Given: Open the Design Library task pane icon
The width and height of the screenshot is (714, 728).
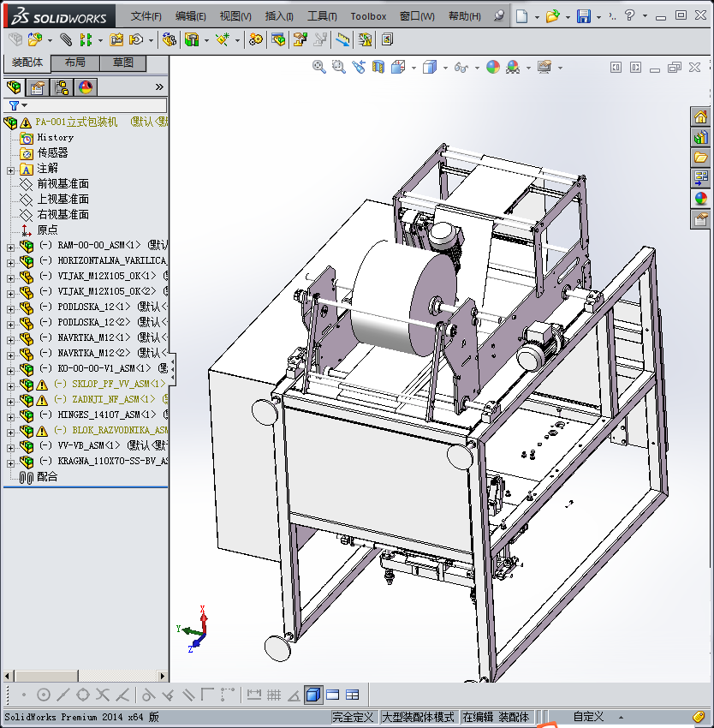Looking at the screenshot, I should (700, 137).
